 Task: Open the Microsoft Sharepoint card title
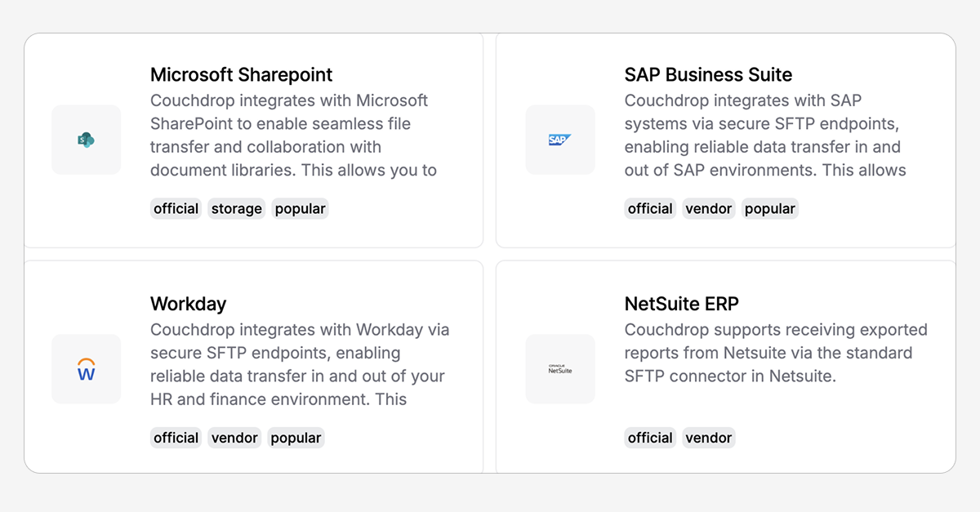[x=242, y=74]
